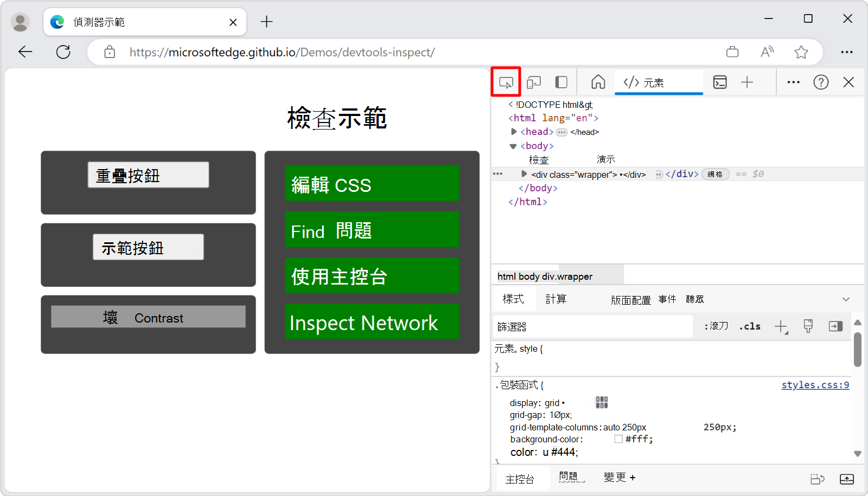Switch to the 計算 tab
Screen dimensions: 868x496
coord(556,299)
